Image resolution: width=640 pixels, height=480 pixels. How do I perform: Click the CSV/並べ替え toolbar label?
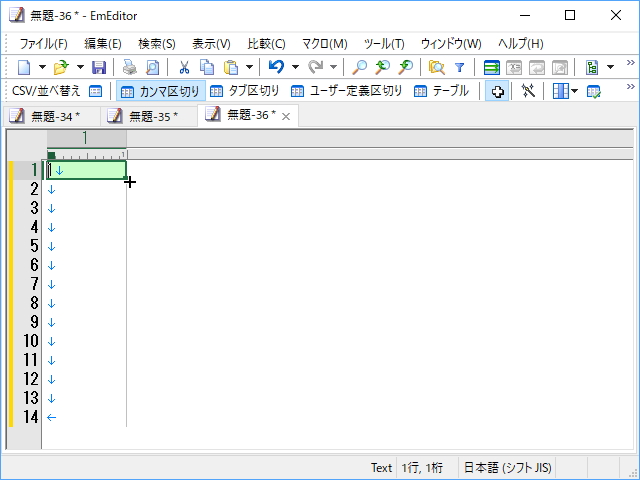tap(46, 91)
